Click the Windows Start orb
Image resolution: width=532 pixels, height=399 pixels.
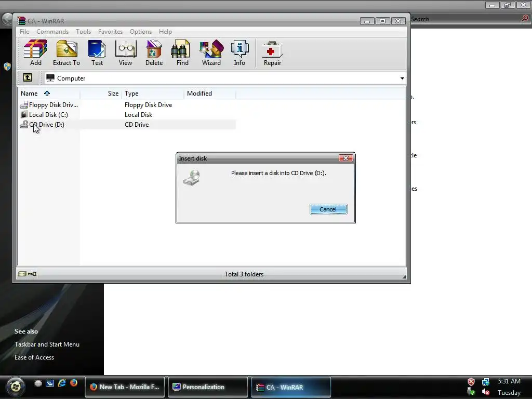pos(15,387)
